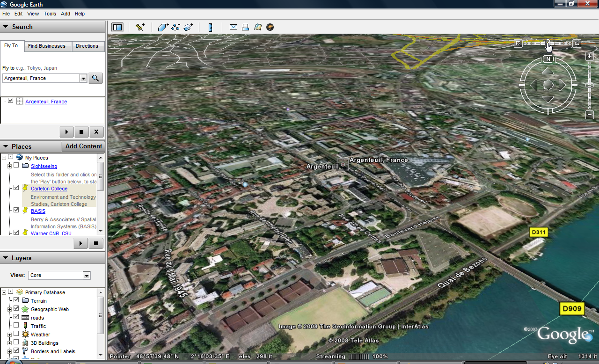Screen dimensions: 599x364
Task: Pan the map left with compass arrow
Action: [533, 85]
